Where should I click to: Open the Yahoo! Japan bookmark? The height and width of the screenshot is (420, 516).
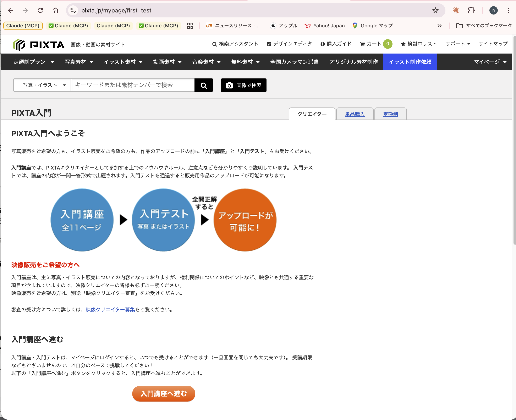(x=325, y=26)
